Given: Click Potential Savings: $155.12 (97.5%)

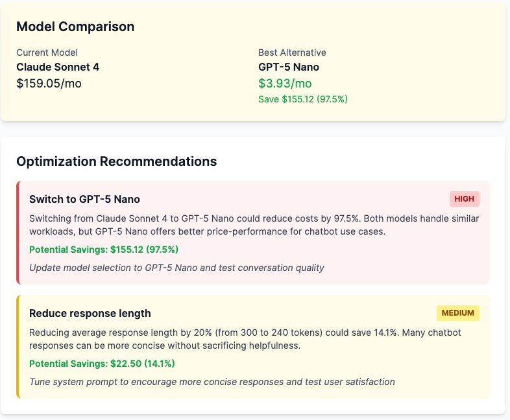Looking at the screenshot, I should pos(104,250).
